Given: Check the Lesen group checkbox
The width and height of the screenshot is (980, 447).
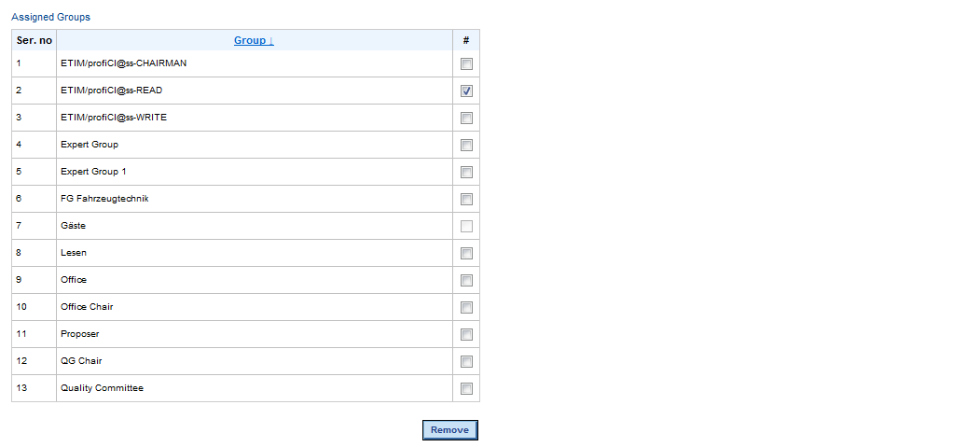Looking at the screenshot, I should [466, 254].
